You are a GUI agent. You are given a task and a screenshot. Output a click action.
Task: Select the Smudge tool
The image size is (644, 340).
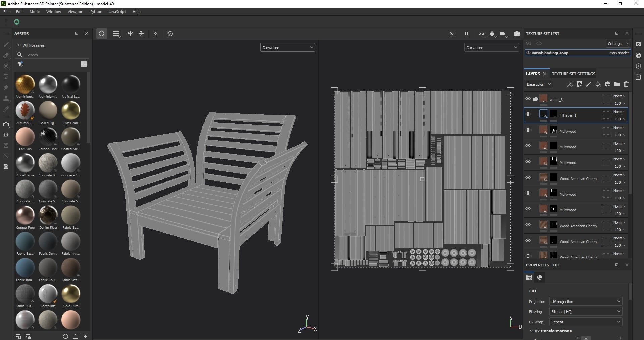point(6,88)
